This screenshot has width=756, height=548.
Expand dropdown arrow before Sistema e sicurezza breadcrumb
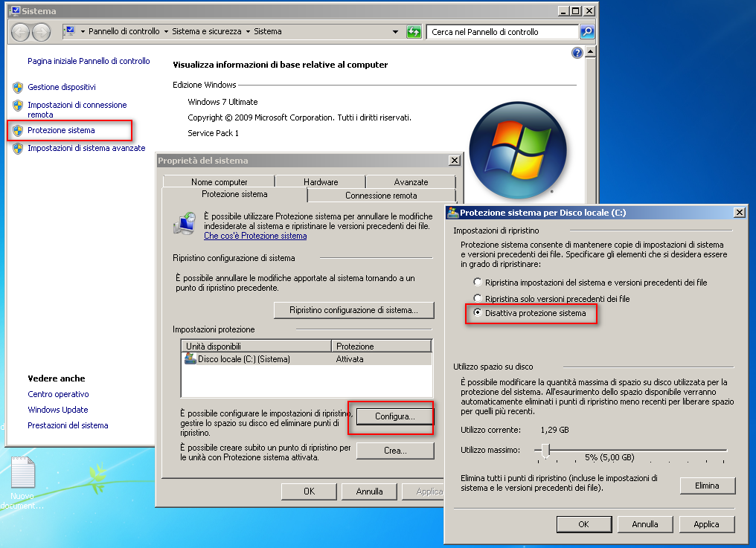pyautogui.click(x=166, y=32)
